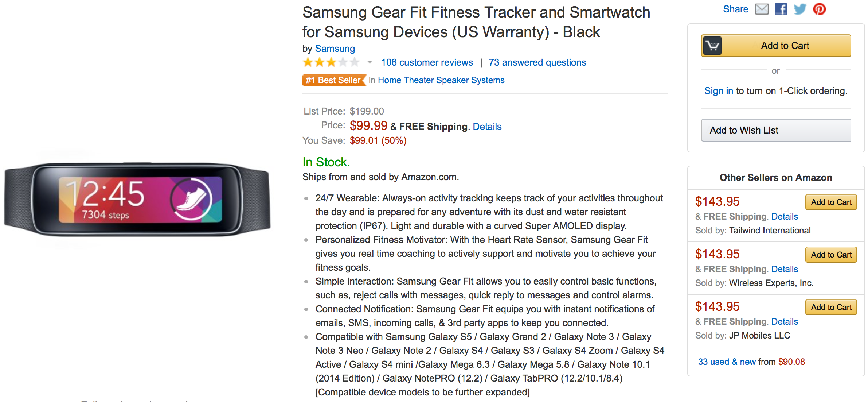The image size is (868, 402).
Task: Open the Samsung brand link
Action: click(x=335, y=49)
